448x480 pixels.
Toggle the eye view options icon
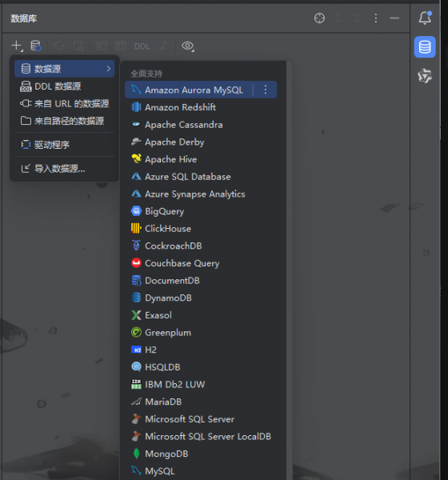[188, 46]
